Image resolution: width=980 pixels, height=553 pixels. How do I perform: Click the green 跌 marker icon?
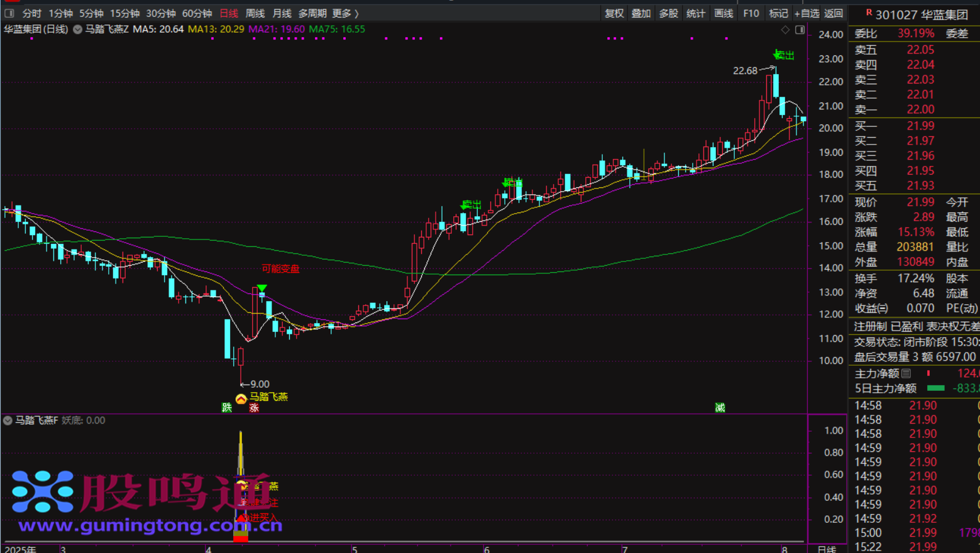227,408
